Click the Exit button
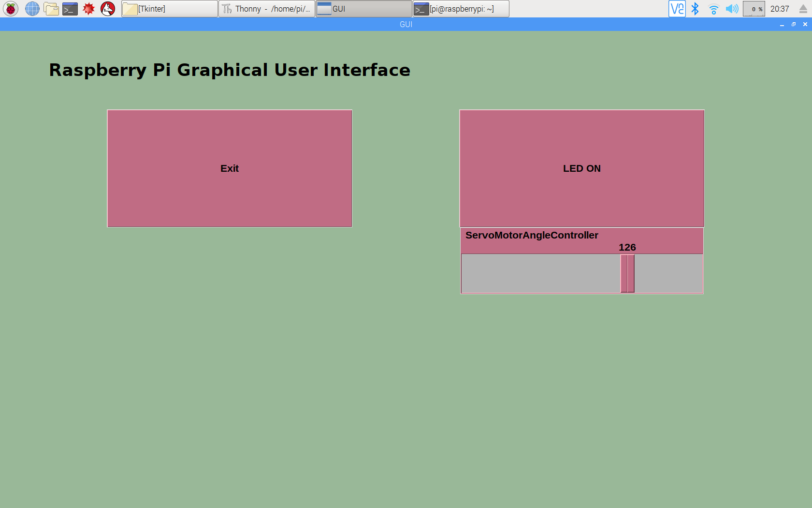The height and width of the screenshot is (508, 812). click(x=230, y=168)
